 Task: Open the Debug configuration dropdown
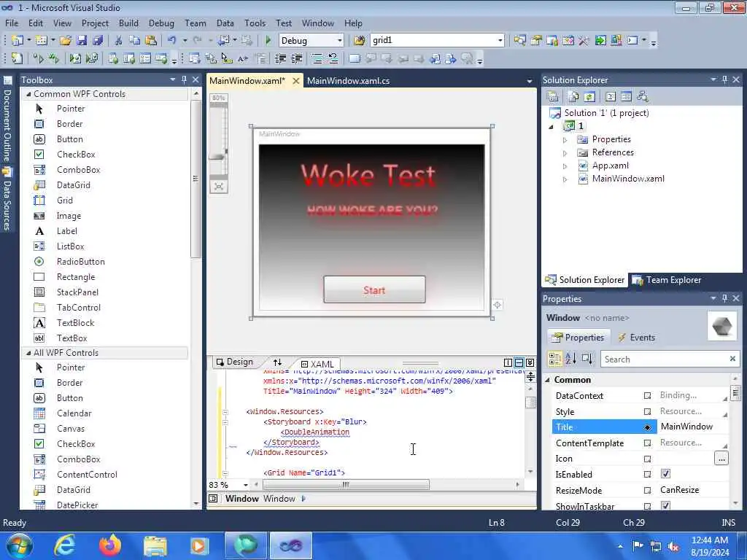340,41
